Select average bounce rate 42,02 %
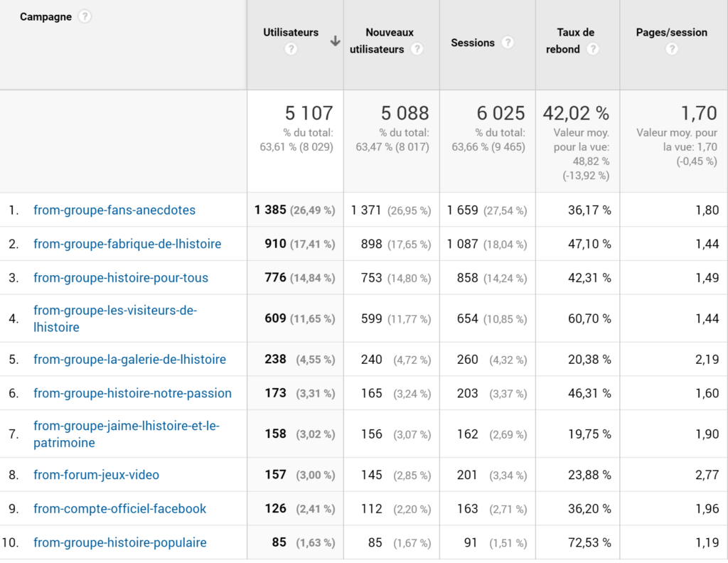The height and width of the screenshot is (563, 728). pyautogui.click(x=576, y=113)
